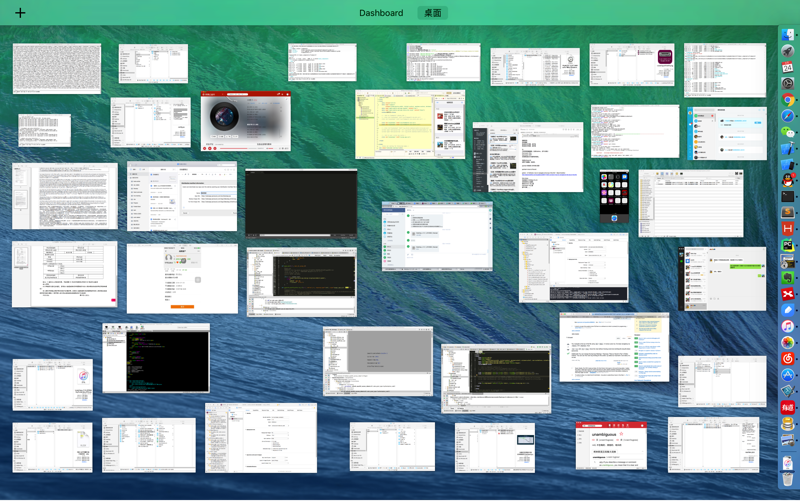Launch Google Chrome from the Dock
This screenshot has height=501, width=800.
click(788, 99)
